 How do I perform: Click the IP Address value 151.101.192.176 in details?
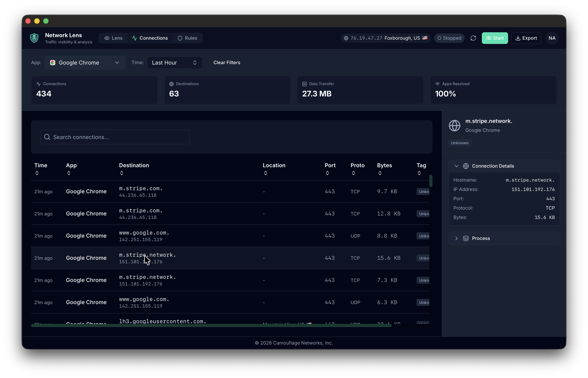pyautogui.click(x=533, y=189)
